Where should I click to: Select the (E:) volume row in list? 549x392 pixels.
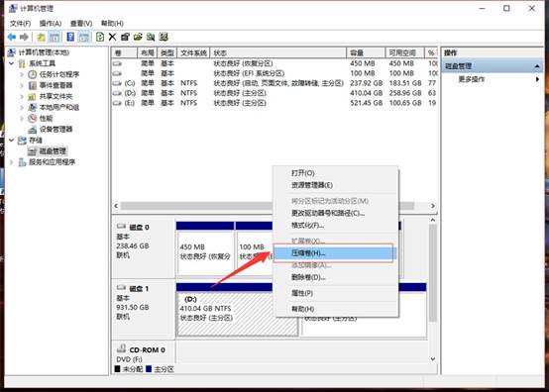274,103
